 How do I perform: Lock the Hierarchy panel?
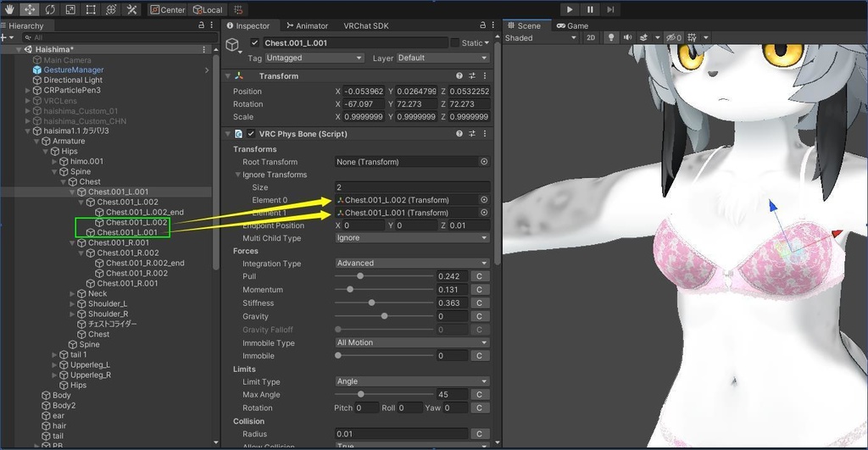click(x=202, y=25)
